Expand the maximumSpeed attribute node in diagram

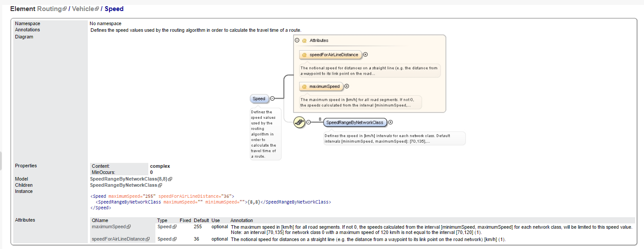tap(346, 87)
